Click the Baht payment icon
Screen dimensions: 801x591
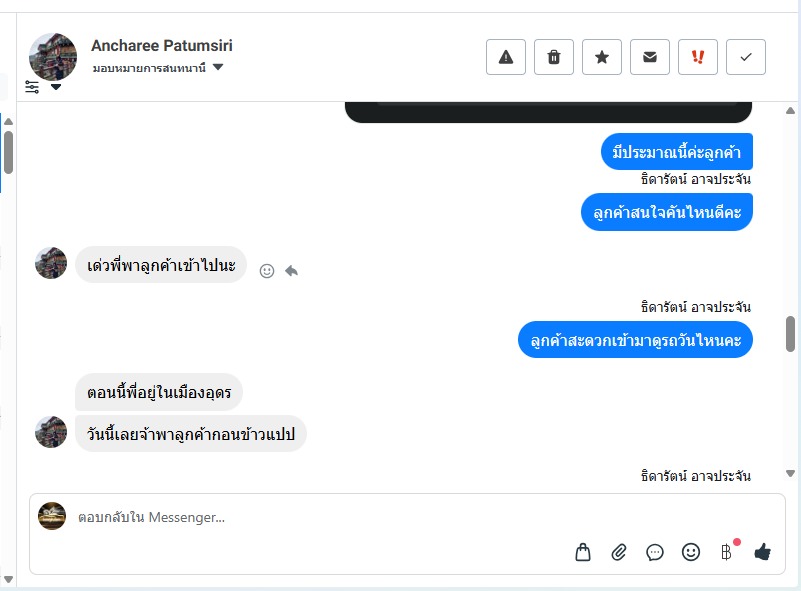click(727, 551)
